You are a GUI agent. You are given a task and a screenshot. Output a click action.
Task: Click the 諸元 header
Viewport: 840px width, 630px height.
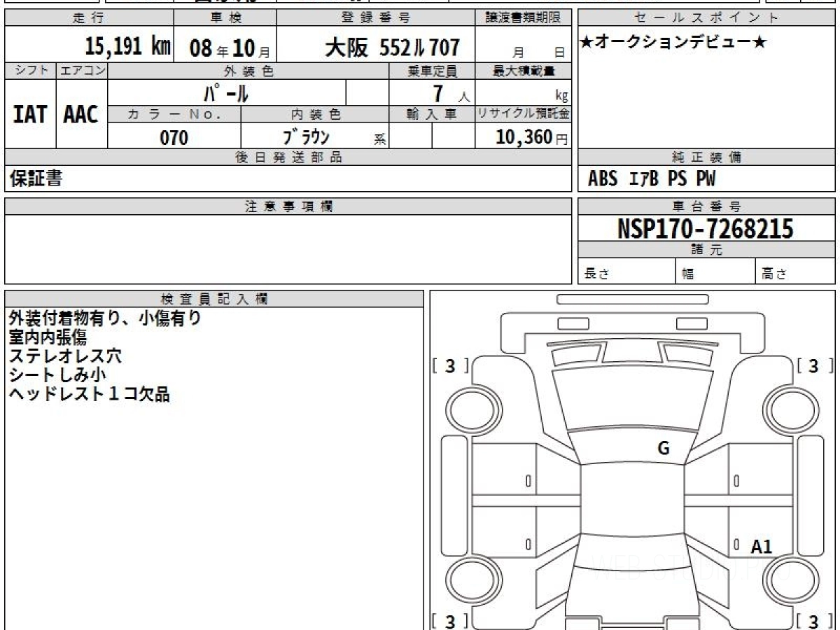(706, 250)
